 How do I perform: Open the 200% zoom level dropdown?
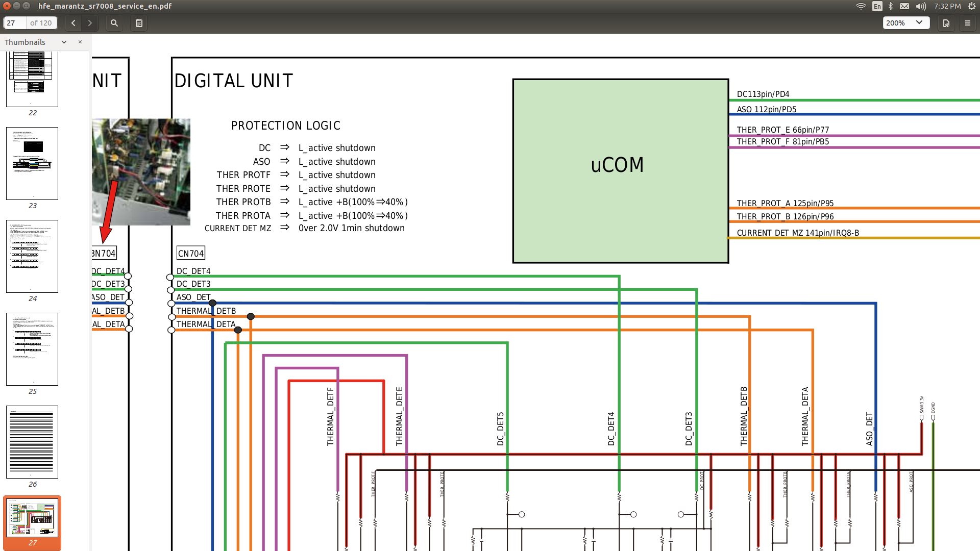[x=906, y=23]
